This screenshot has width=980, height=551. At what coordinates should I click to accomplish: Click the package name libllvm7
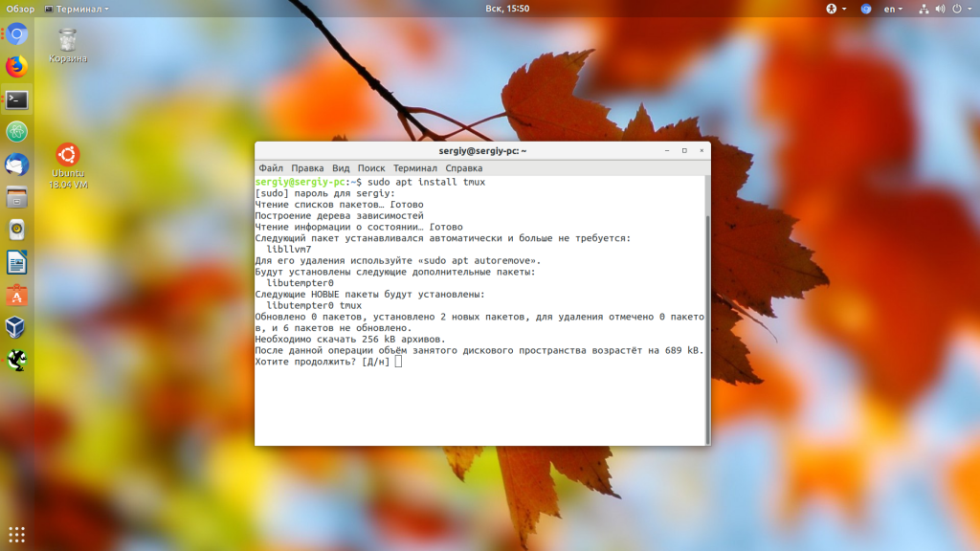289,250
